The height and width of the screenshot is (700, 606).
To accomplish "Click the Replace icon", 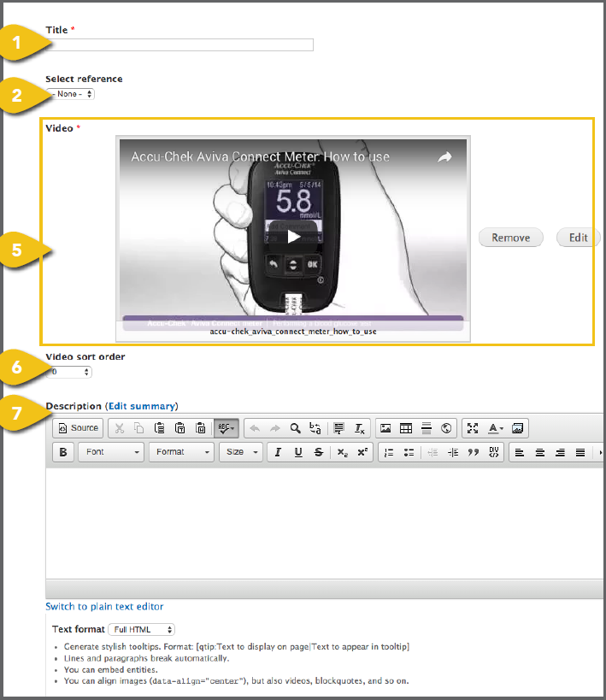I will pos(315,428).
